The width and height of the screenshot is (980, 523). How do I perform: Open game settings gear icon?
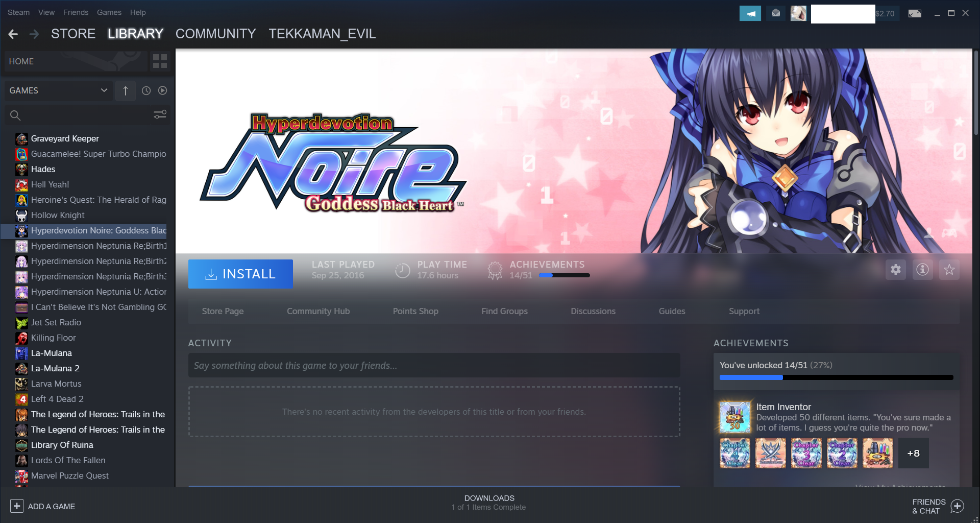896,269
